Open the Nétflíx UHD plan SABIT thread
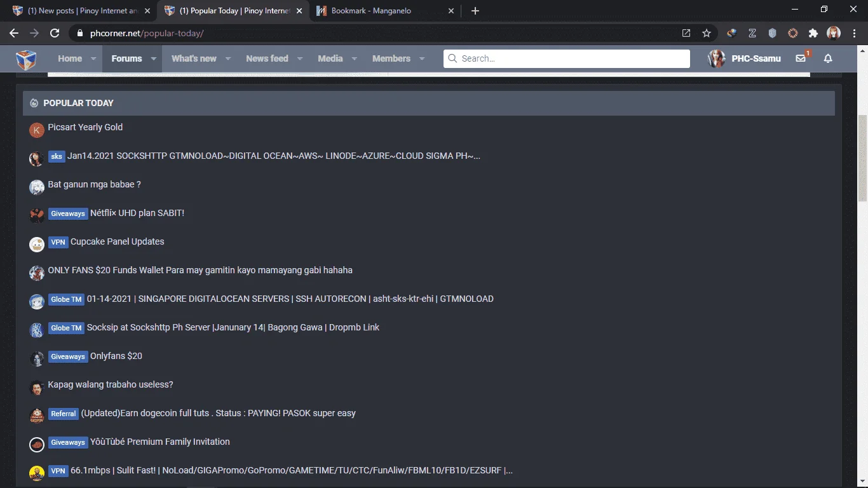The width and height of the screenshot is (868, 488). click(x=137, y=213)
